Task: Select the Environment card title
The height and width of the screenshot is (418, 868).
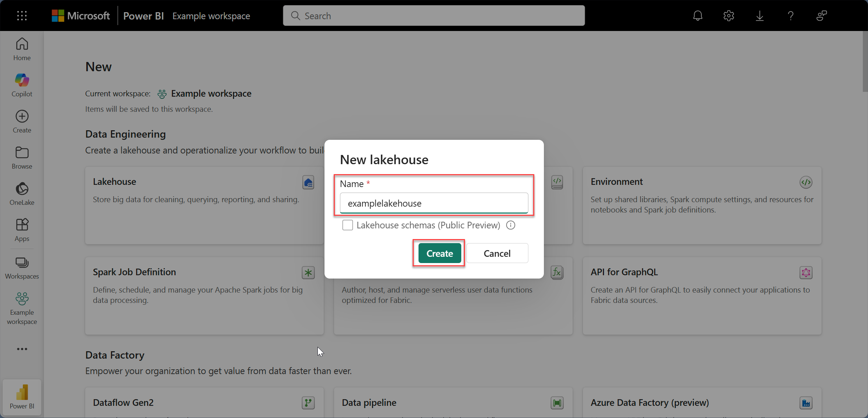Action: click(617, 182)
